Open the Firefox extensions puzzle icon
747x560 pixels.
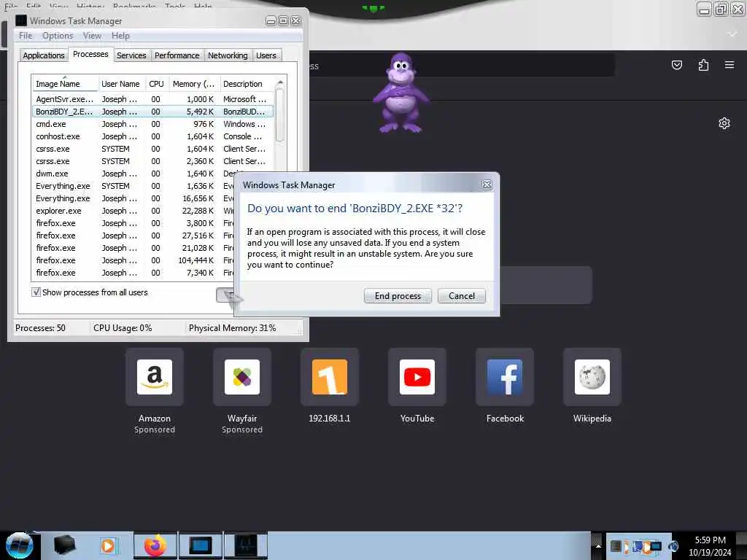(x=703, y=65)
